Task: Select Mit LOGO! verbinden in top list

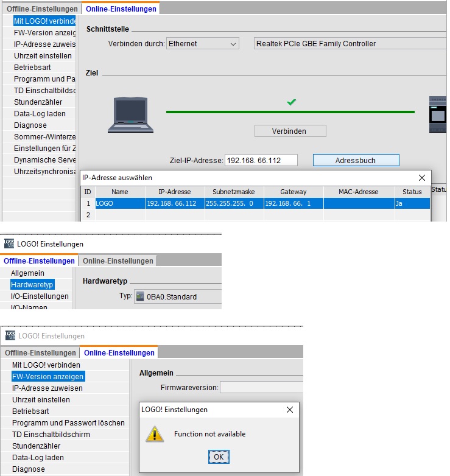Action: pyautogui.click(x=44, y=21)
